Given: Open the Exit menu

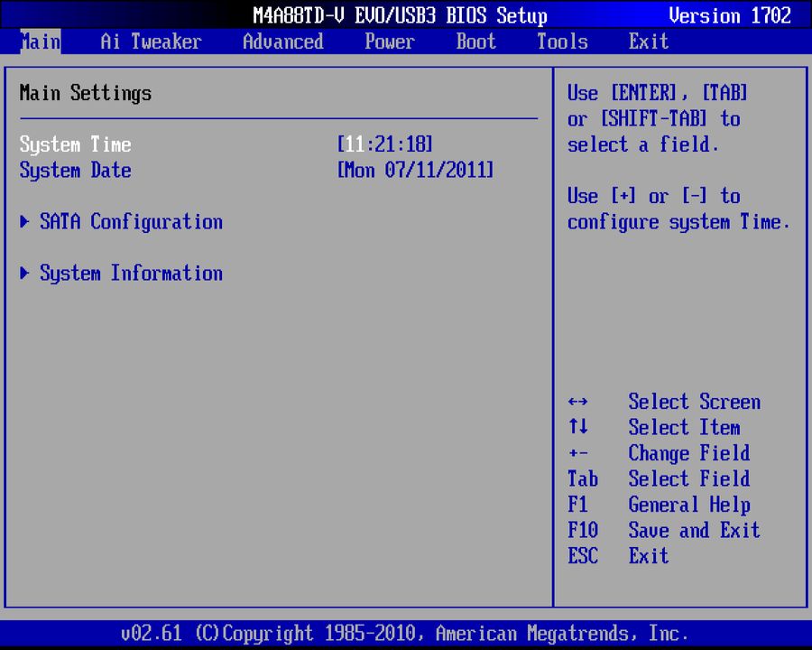Looking at the screenshot, I should pyautogui.click(x=648, y=42).
